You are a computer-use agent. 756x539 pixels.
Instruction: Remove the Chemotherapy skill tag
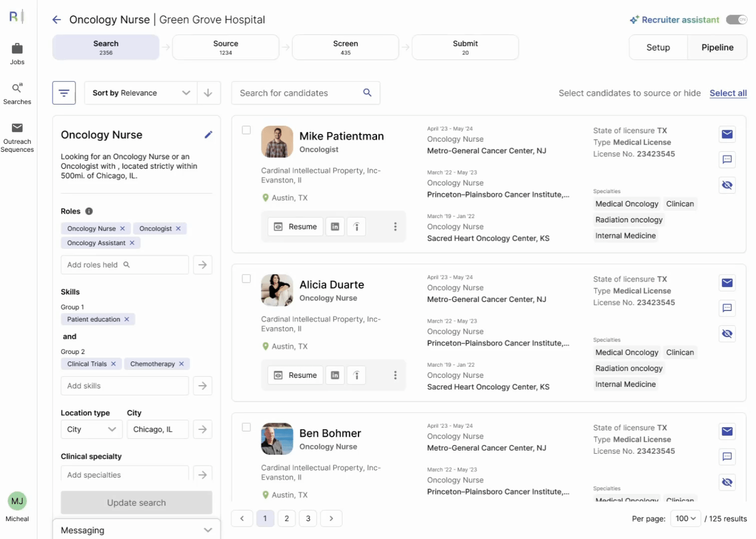pyautogui.click(x=181, y=364)
